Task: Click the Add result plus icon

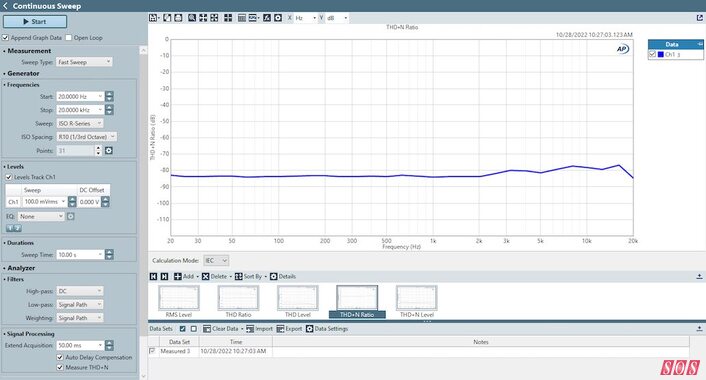Action: tap(178, 276)
